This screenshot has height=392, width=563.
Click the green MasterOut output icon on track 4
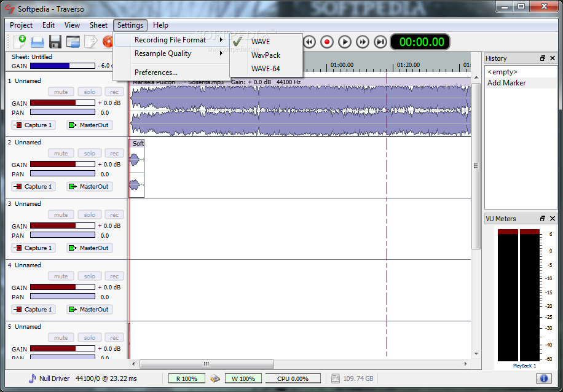click(73, 310)
